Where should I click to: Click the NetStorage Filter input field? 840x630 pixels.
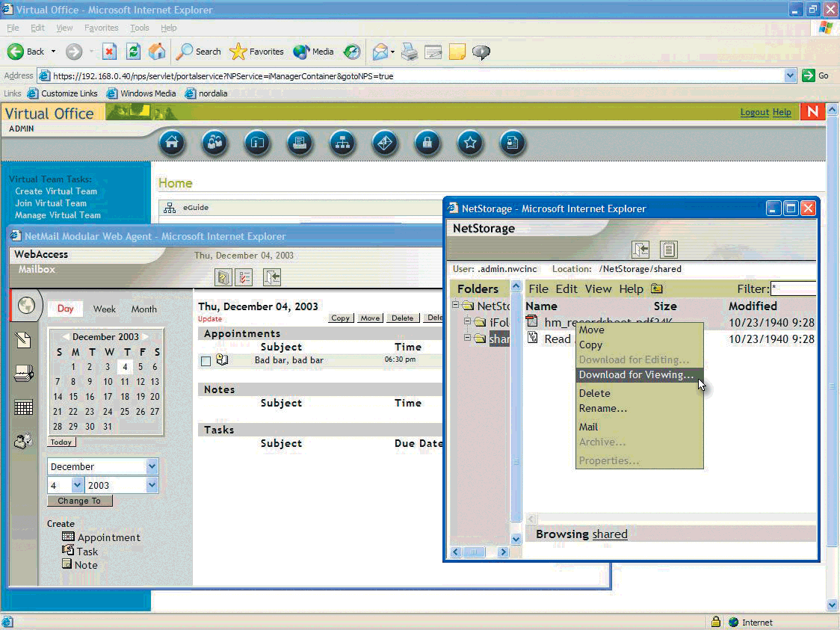pos(794,288)
